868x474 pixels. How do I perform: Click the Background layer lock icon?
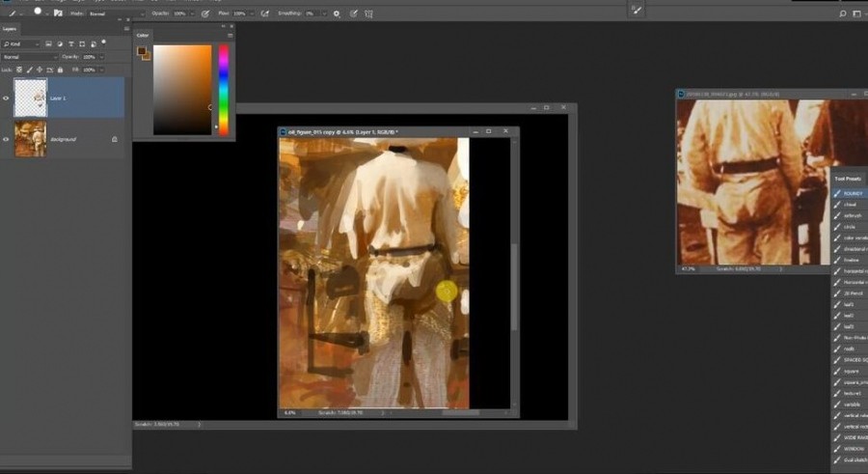click(x=115, y=139)
